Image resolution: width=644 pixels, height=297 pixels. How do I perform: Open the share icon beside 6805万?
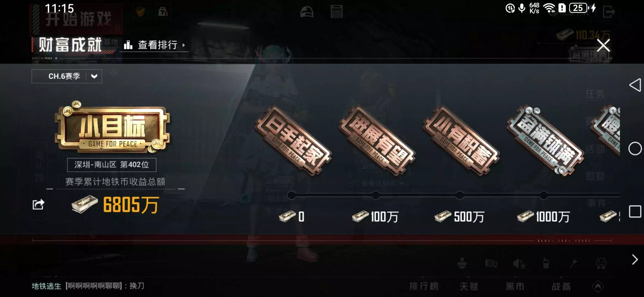coord(38,204)
